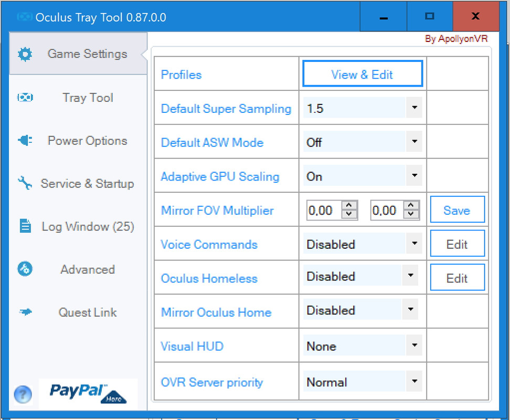
Task: Click the Advanced round blue icon
Action: [25, 269]
